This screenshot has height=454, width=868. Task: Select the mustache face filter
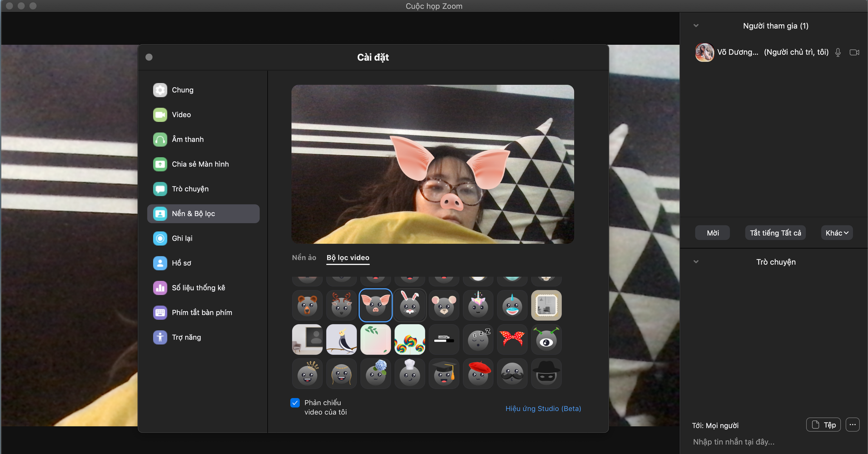[512, 374]
